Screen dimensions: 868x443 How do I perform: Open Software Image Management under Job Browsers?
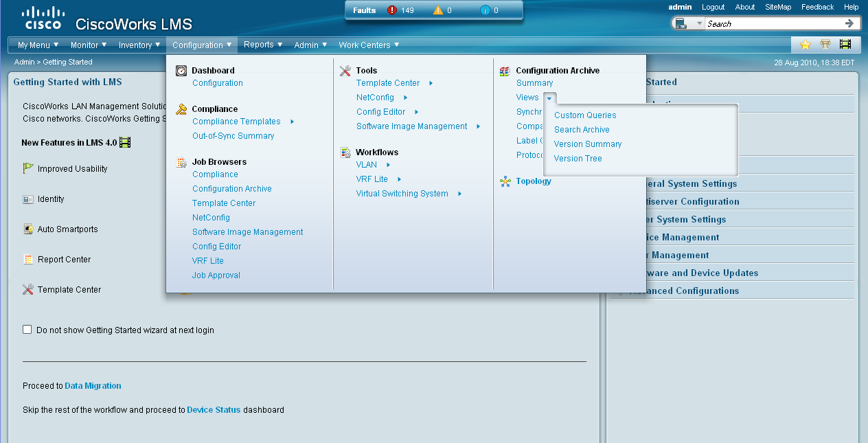(248, 232)
